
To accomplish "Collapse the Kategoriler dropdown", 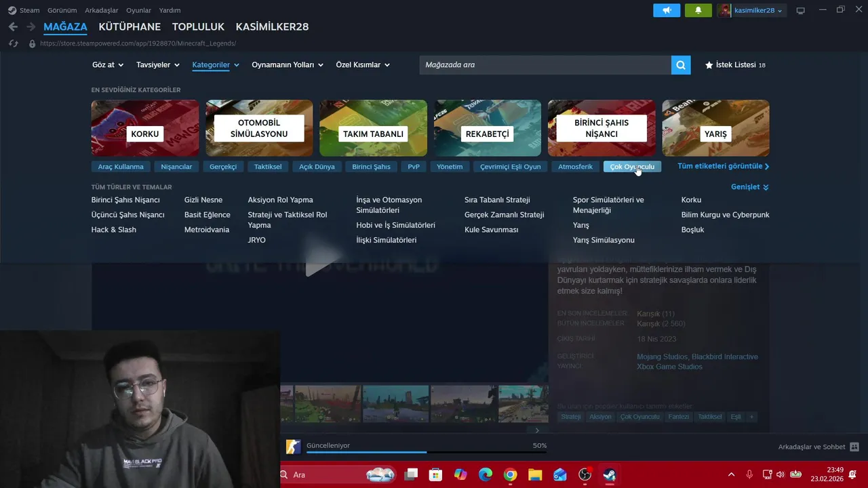I will [216, 65].
